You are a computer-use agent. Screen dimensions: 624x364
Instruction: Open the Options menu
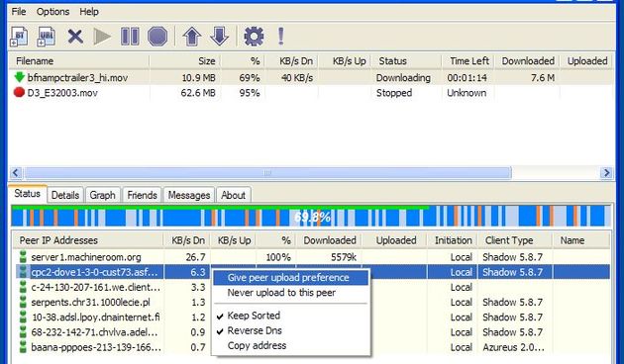click(x=52, y=12)
